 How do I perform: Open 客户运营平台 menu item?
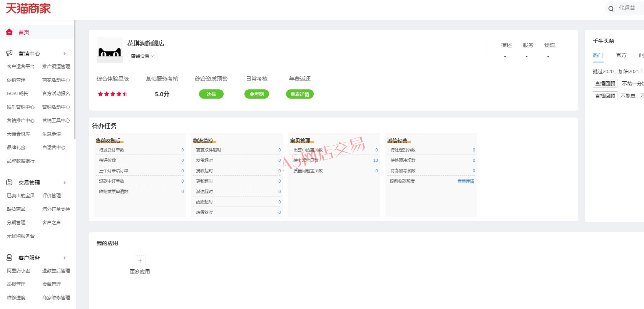[x=21, y=67]
